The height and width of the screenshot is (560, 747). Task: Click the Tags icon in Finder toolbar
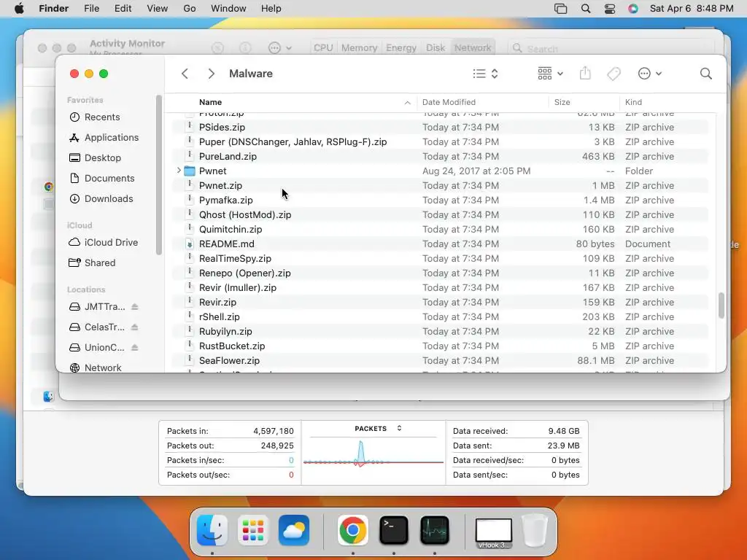pos(614,74)
